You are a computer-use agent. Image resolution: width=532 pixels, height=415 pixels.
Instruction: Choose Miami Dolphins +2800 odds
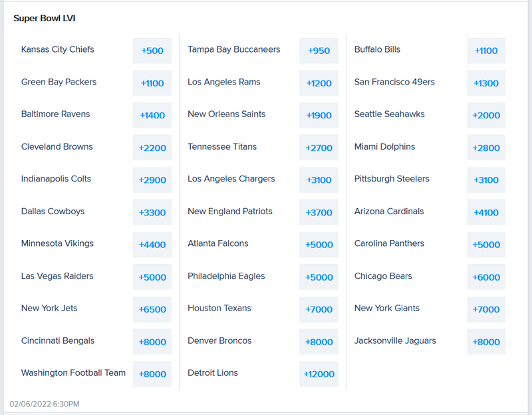tap(486, 148)
